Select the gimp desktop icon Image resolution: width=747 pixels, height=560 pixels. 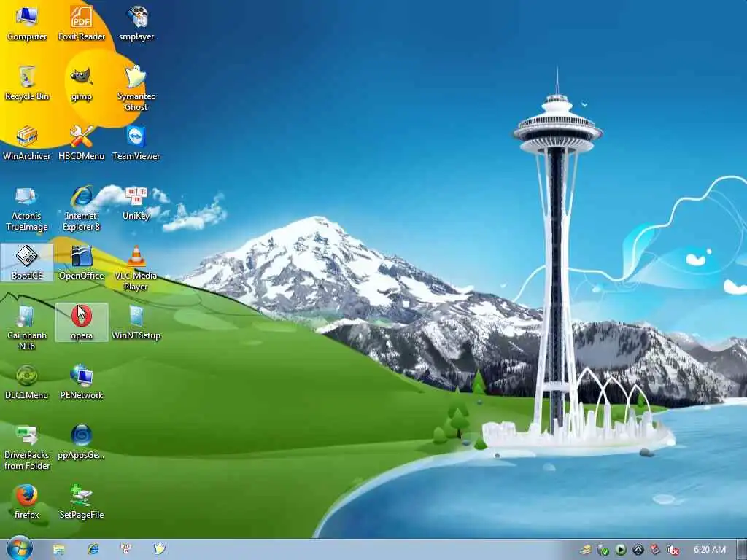[82, 83]
